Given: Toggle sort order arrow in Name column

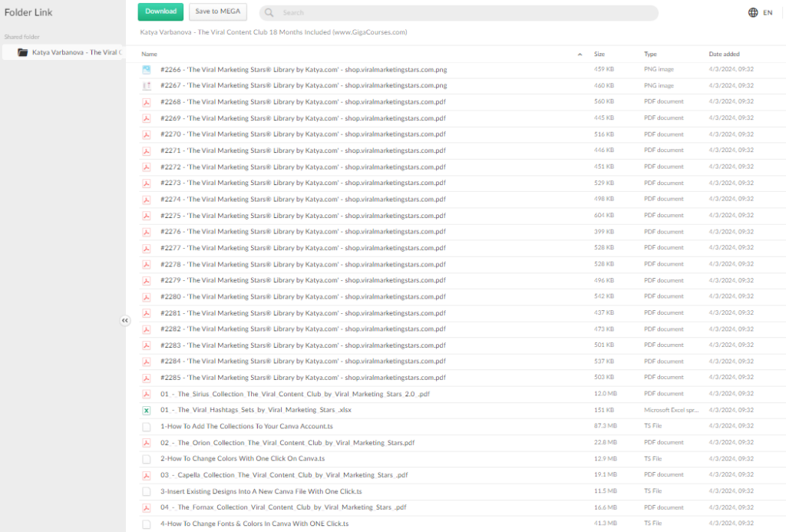Looking at the screenshot, I should click(x=580, y=55).
